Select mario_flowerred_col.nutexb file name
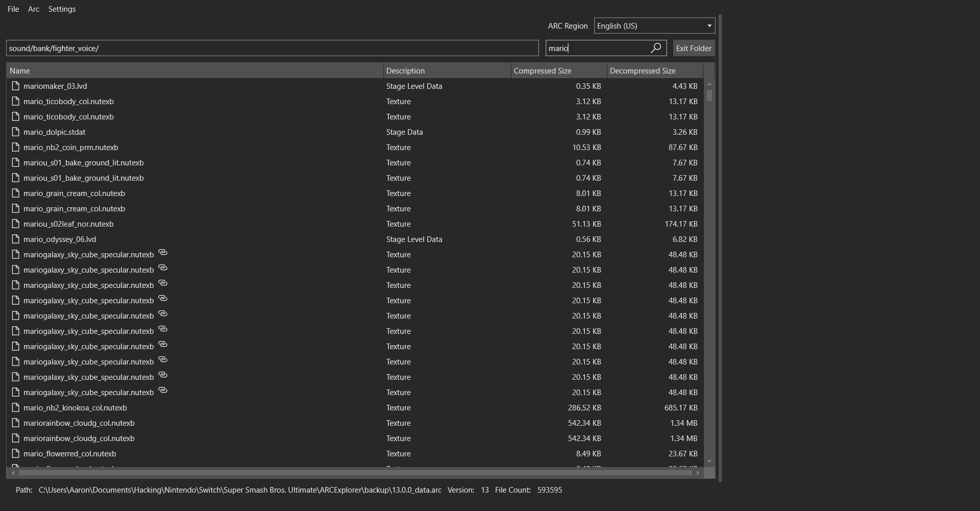980x511 pixels. tap(70, 454)
